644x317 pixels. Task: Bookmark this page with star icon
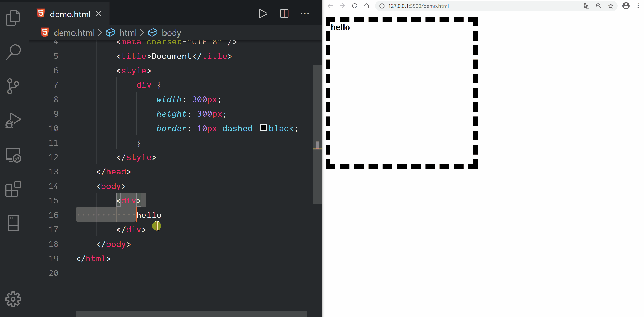click(611, 6)
